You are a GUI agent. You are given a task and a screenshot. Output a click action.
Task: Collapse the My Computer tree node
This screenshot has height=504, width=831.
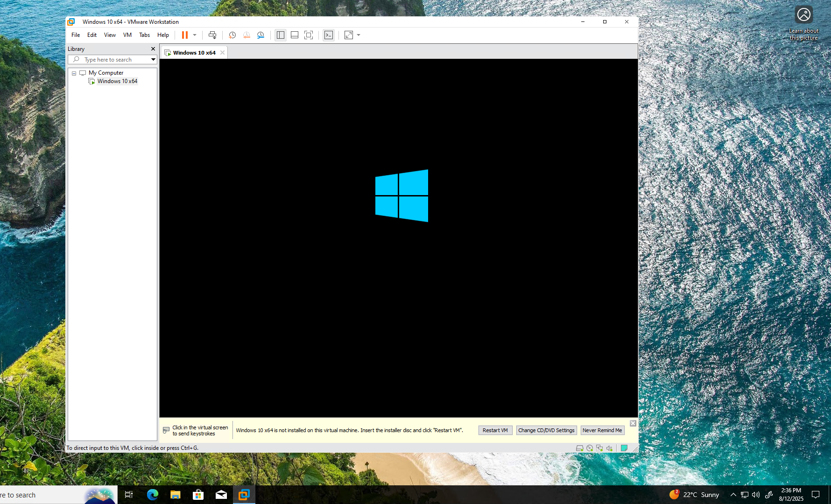tap(74, 73)
